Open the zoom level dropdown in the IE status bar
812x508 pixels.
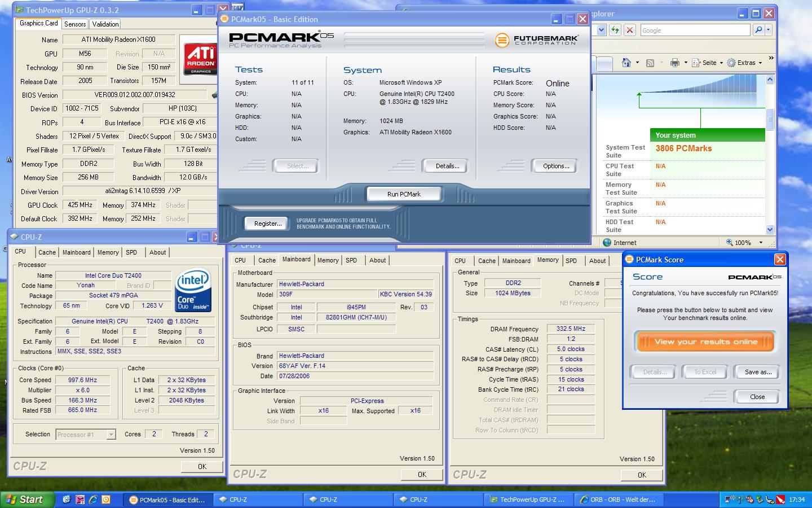click(761, 242)
